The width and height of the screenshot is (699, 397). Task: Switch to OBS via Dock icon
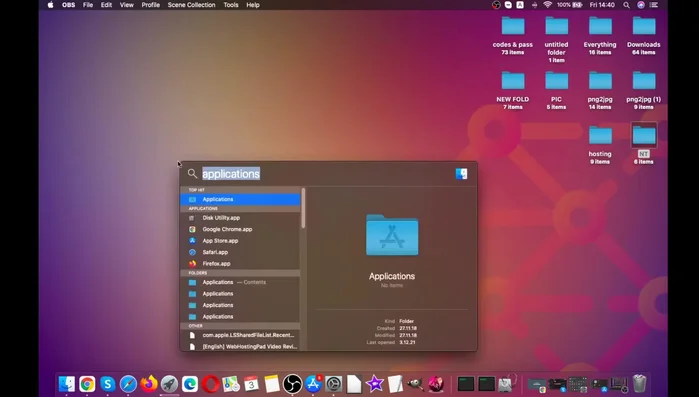(292, 384)
